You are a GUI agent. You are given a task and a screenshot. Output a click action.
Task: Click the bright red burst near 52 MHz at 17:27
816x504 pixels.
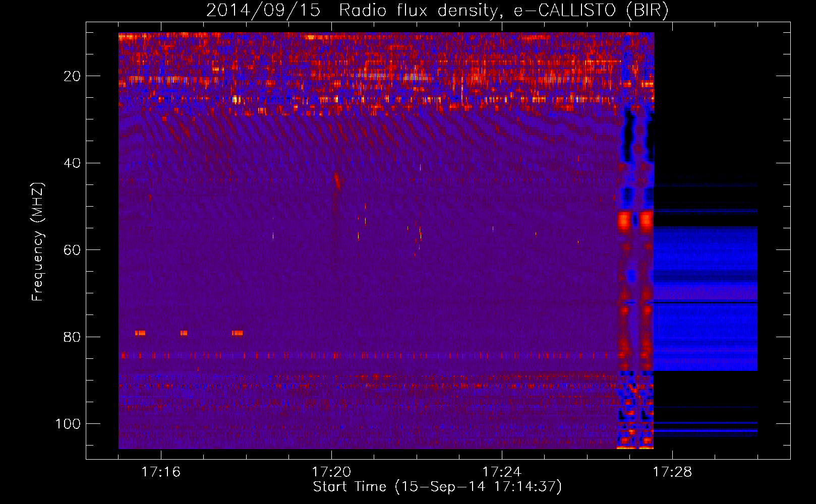pos(624,220)
